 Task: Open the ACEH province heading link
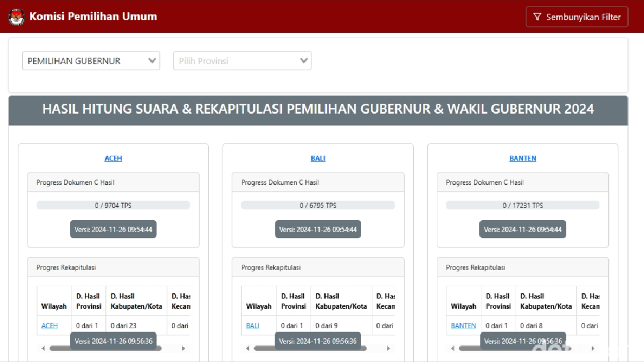coord(113,158)
